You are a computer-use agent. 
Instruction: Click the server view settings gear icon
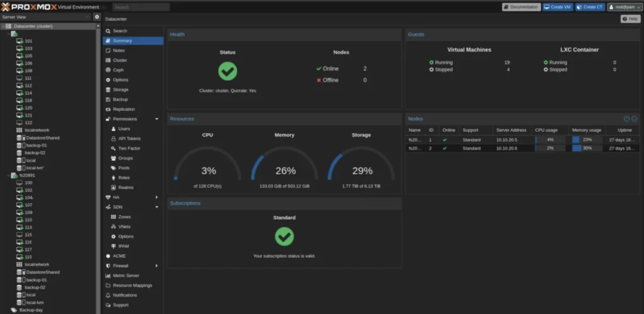[97, 17]
